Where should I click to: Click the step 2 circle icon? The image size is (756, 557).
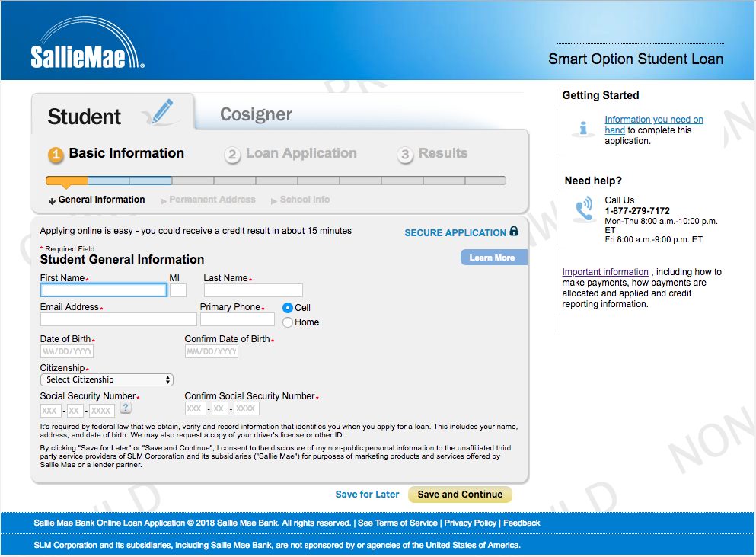pyautogui.click(x=232, y=155)
